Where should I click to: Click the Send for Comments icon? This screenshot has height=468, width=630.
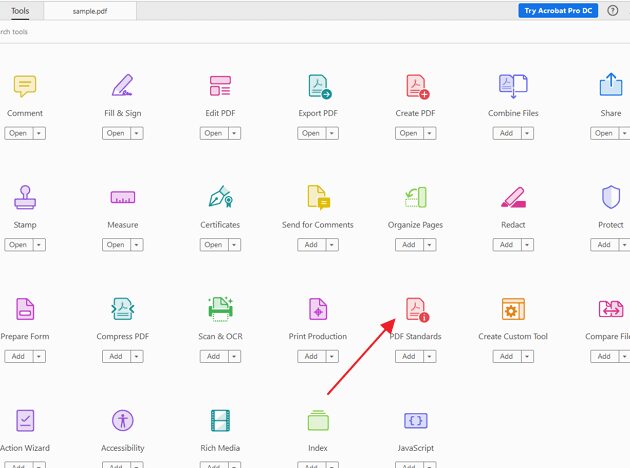pyautogui.click(x=318, y=197)
